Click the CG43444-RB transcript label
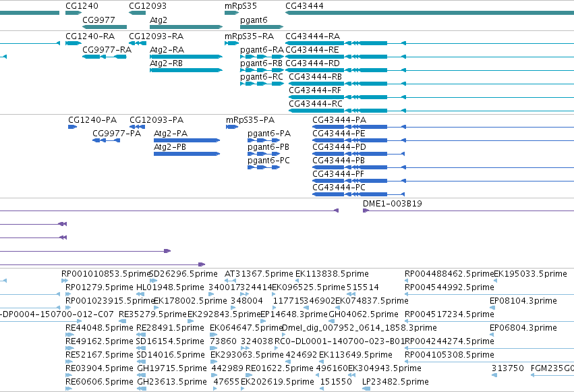The height and width of the screenshot is (392, 574). tap(316, 77)
